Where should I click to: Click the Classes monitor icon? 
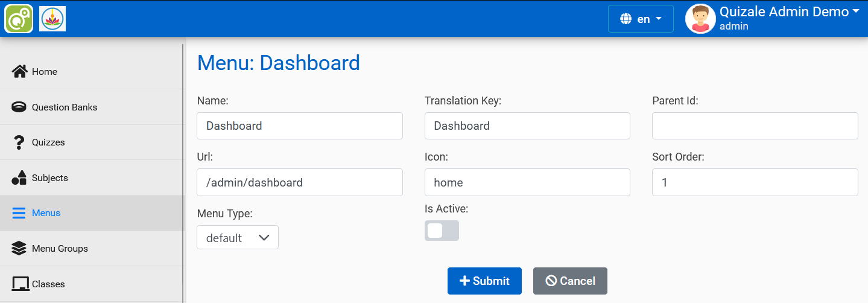(19, 284)
